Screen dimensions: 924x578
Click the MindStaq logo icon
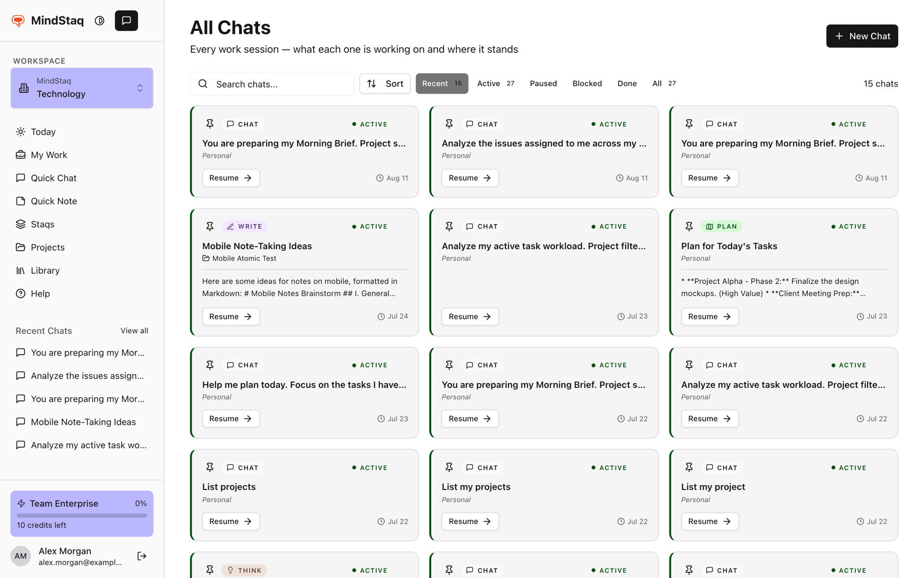(18, 21)
